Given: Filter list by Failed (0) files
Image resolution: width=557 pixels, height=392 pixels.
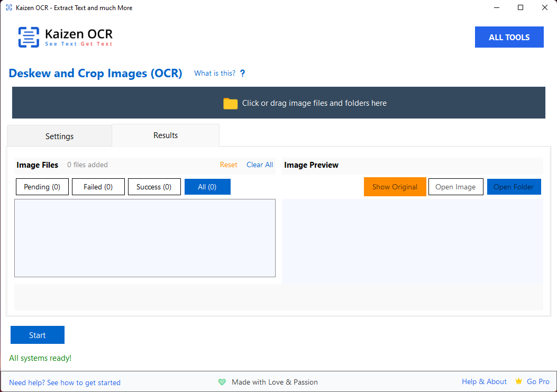Looking at the screenshot, I should [x=98, y=187].
